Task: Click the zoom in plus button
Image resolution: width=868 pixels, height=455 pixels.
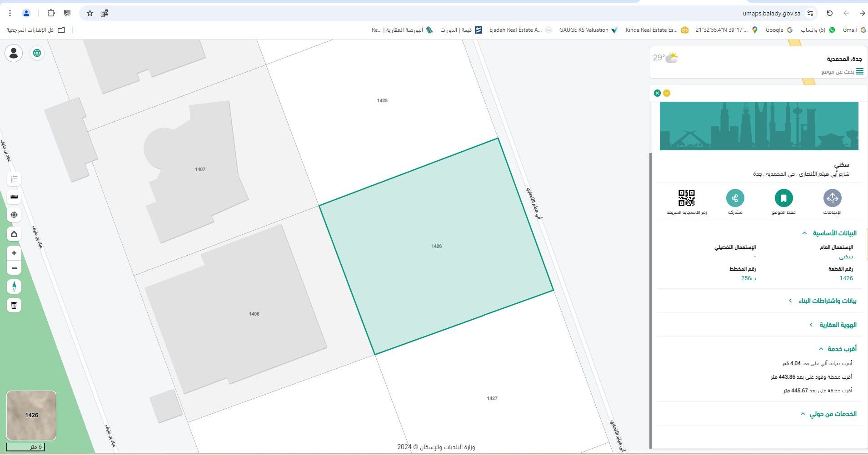Action: [x=14, y=253]
